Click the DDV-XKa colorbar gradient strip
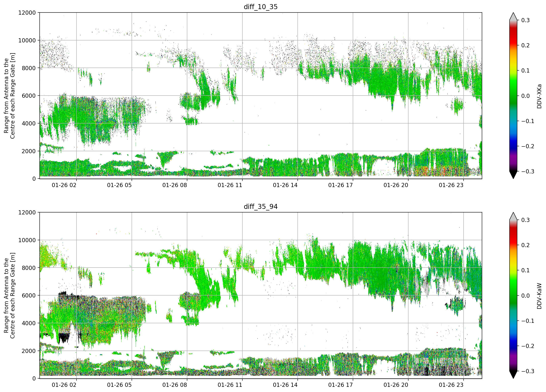The height and width of the screenshot is (392, 546). pos(513,96)
